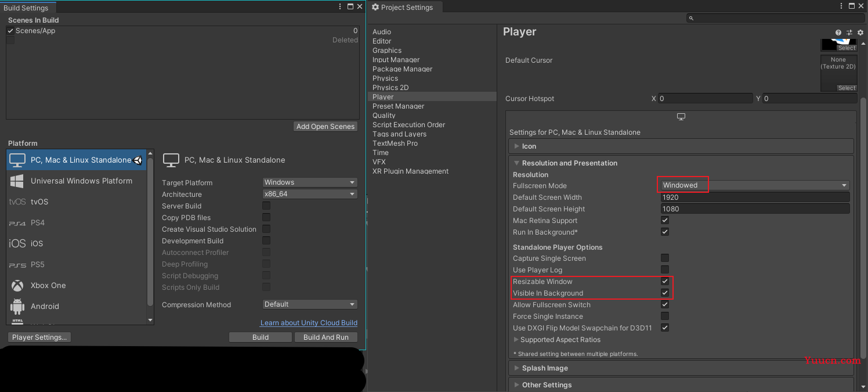Click the monitor icon beside platform heading
This screenshot has height=392, width=868.
pos(171,160)
